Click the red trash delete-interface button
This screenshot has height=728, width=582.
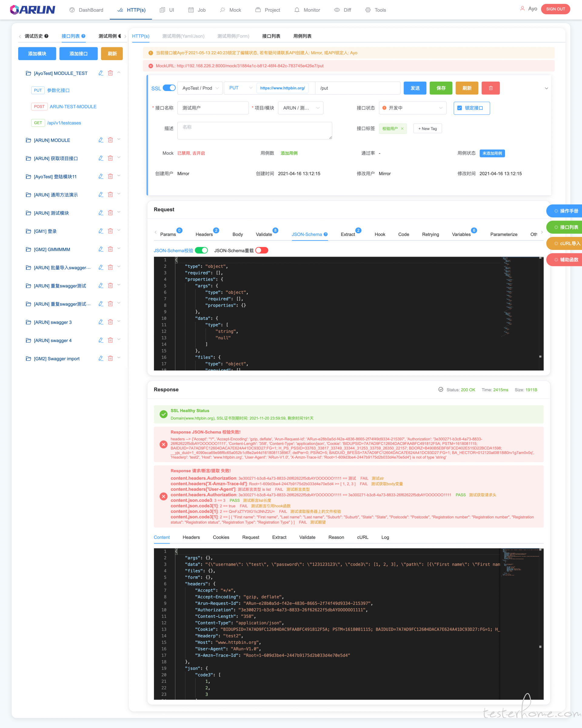(x=490, y=88)
